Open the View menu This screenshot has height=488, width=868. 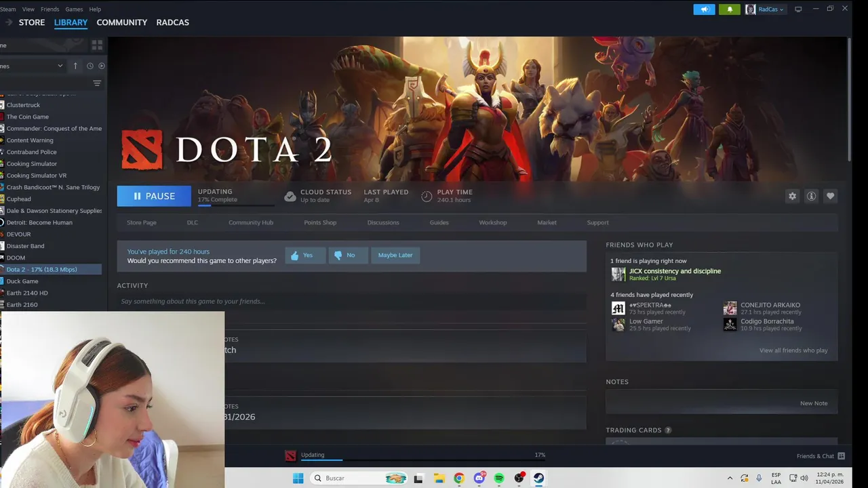click(28, 9)
